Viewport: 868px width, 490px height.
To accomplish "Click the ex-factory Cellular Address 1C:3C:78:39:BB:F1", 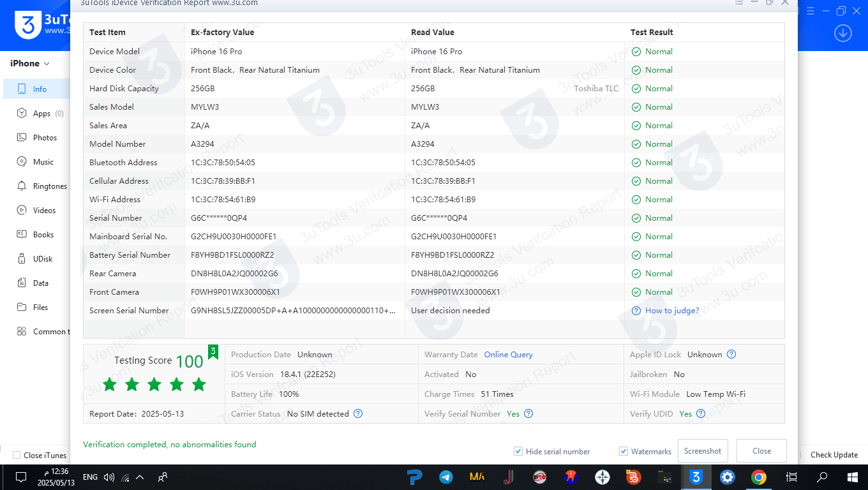I will 223,181.
